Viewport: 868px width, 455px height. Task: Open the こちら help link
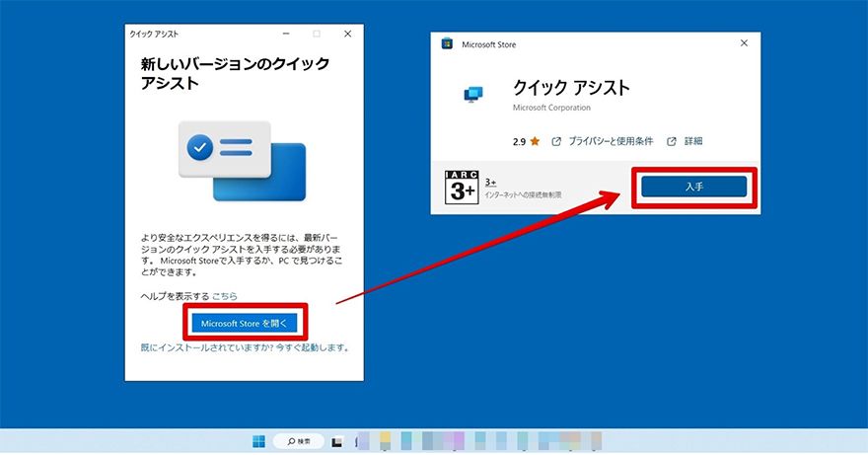pyautogui.click(x=225, y=296)
